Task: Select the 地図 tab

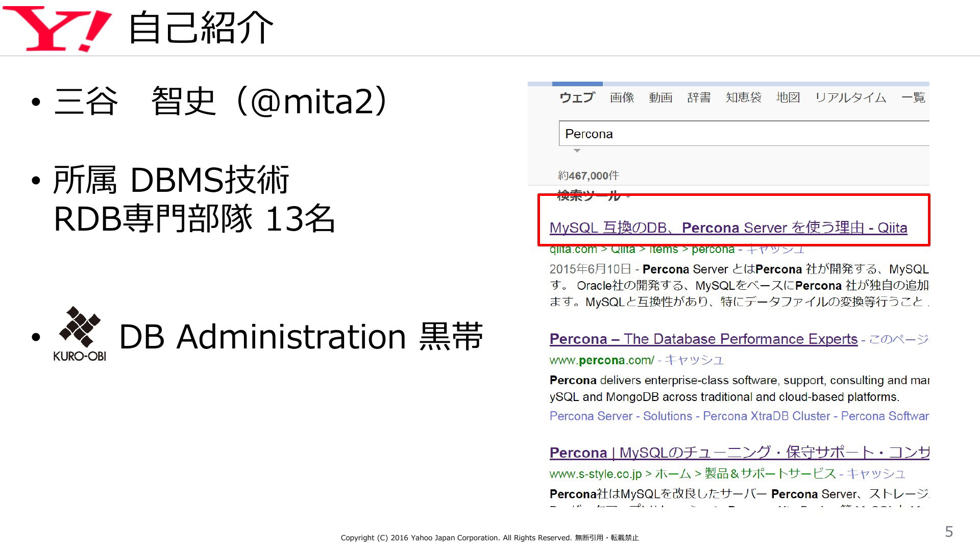Action: [788, 97]
